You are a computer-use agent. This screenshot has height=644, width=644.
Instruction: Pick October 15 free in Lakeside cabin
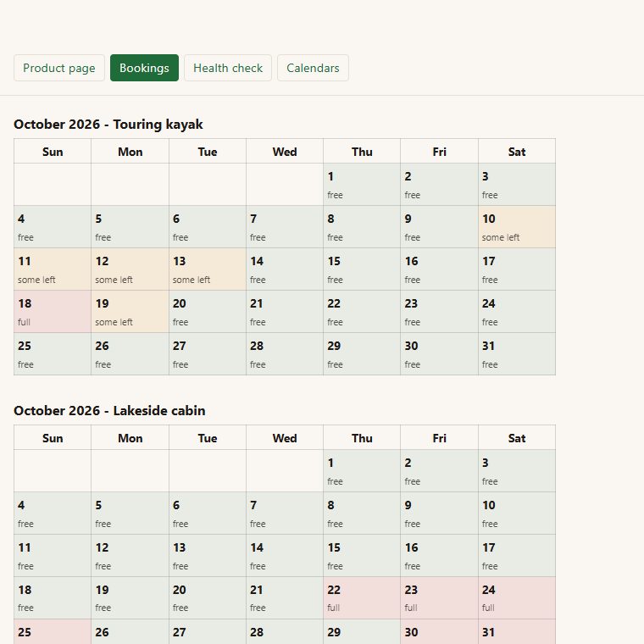[362, 556]
